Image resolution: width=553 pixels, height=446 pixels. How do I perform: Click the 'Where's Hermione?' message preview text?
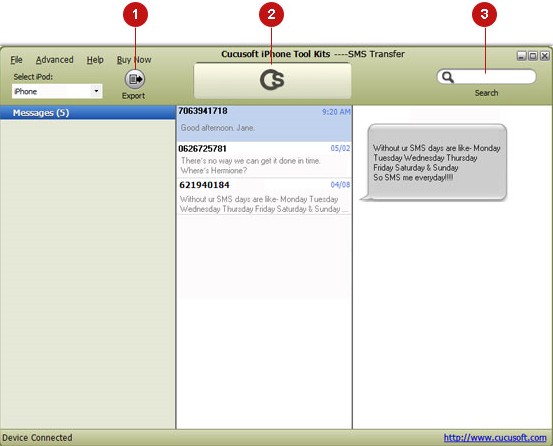[214, 171]
